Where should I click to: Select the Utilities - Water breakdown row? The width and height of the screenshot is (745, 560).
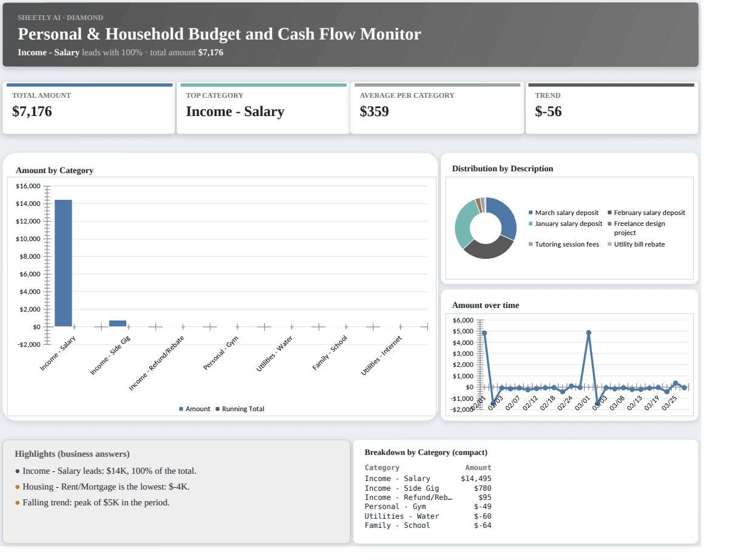point(428,516)
